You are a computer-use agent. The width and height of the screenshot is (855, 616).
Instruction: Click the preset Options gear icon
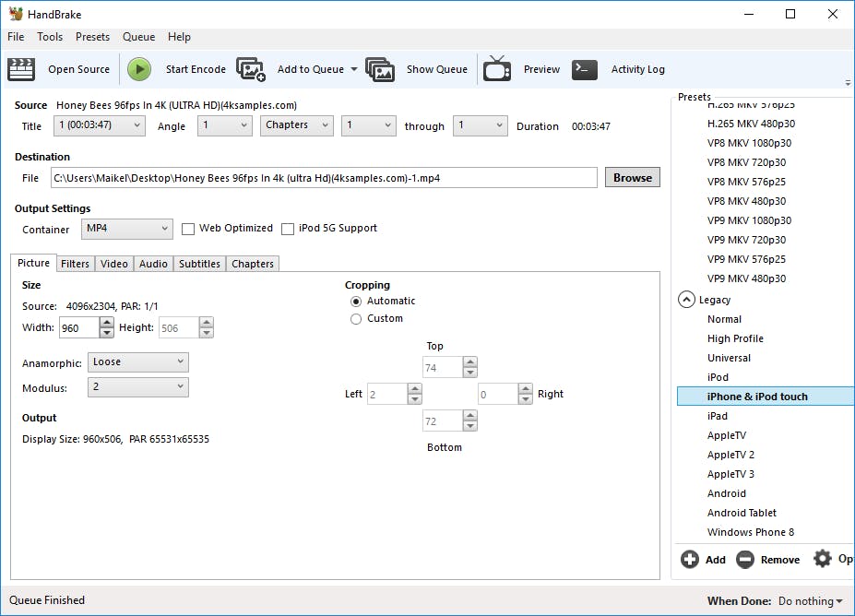pos(823,559)
